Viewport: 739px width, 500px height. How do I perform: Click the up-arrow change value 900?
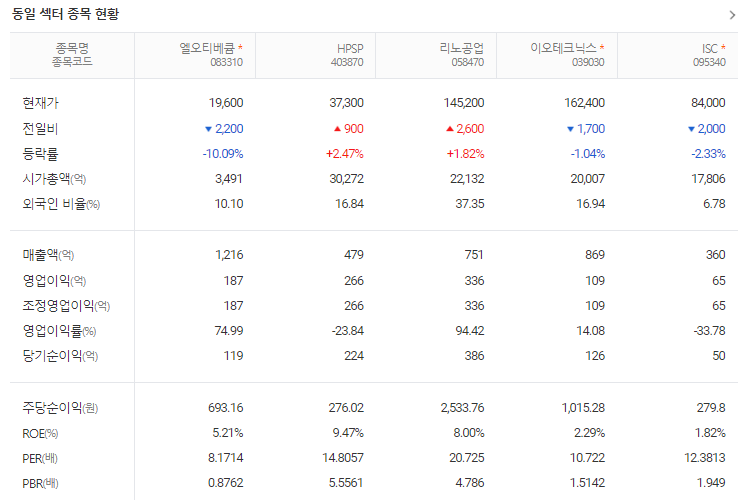[349, 129]
